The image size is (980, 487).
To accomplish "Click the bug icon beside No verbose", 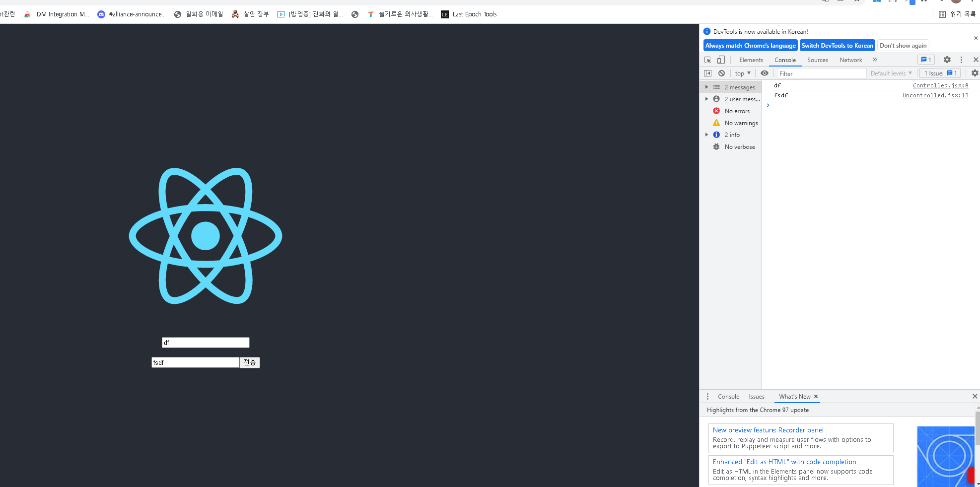I will coord(716,146).
